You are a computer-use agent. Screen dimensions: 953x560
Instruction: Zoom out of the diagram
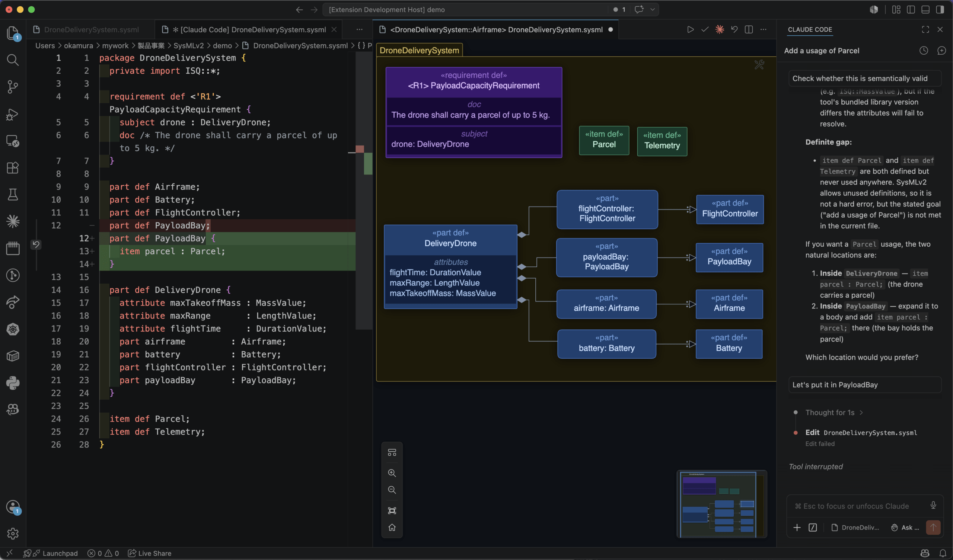pyautogui.click(x=392, y=490)
